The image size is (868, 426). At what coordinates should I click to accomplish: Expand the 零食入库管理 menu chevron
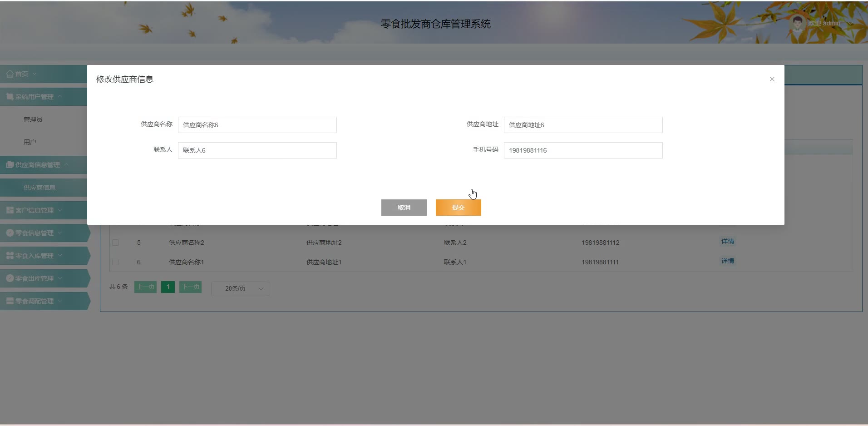(60, 256)
